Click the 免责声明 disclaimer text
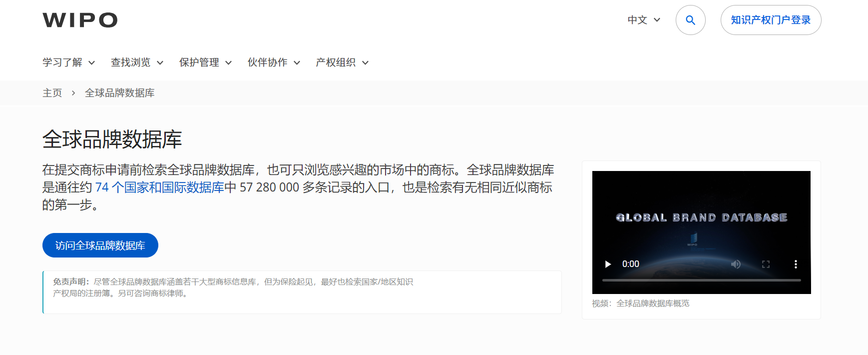868x355 pixels. pos(233,287)
